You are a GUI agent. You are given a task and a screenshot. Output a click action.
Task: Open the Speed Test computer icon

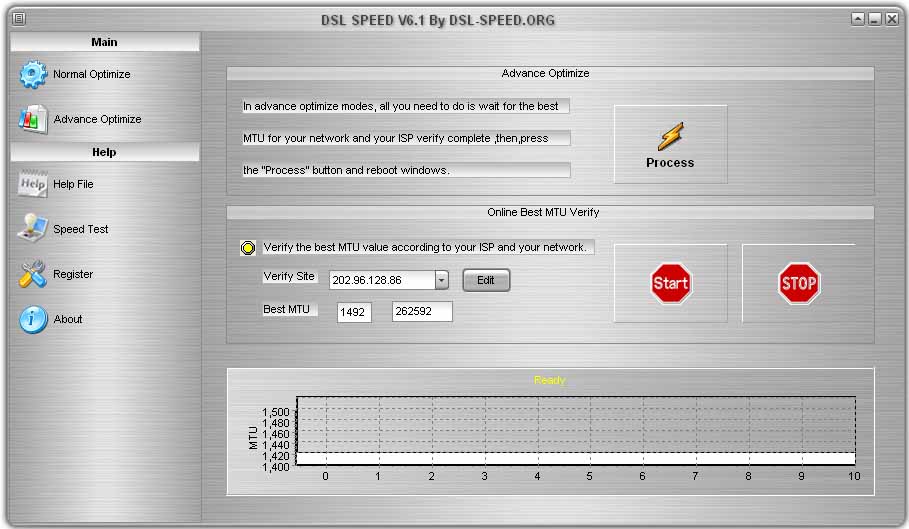[32, 228]
